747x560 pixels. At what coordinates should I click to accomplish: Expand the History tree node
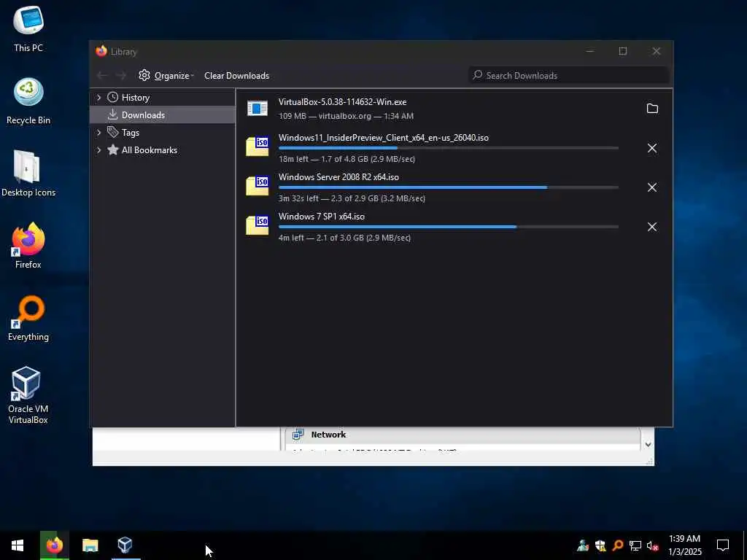[x=98, y=97]
